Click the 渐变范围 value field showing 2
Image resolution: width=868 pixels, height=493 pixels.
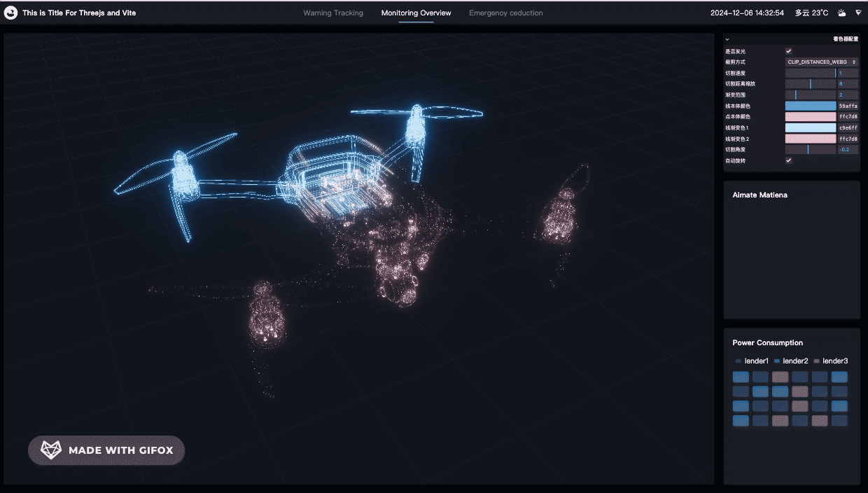848,95
